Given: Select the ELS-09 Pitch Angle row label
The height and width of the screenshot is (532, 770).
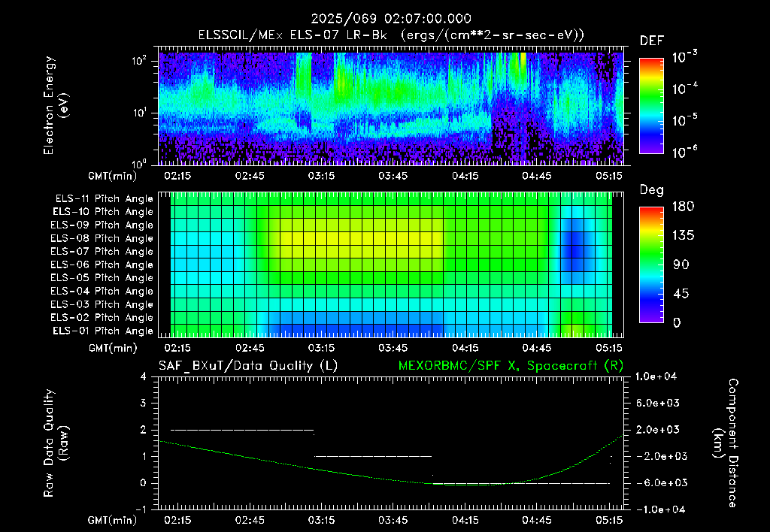Looking at the screenshot, I should 102,225.
